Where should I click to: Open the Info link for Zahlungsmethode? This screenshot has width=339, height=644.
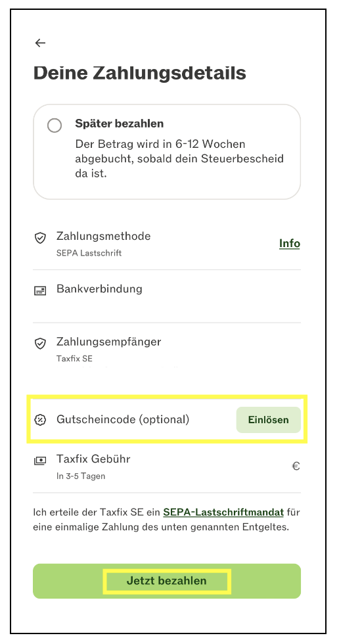290,244
